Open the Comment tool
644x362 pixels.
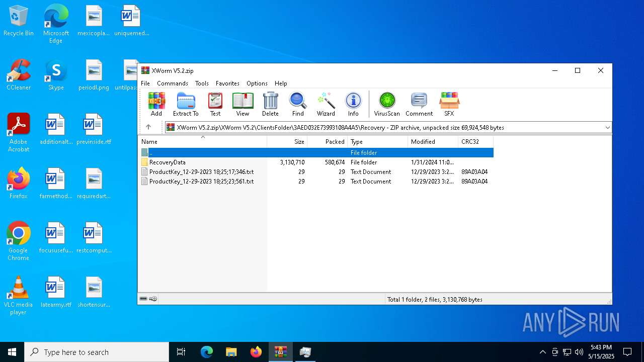point(419,104)
